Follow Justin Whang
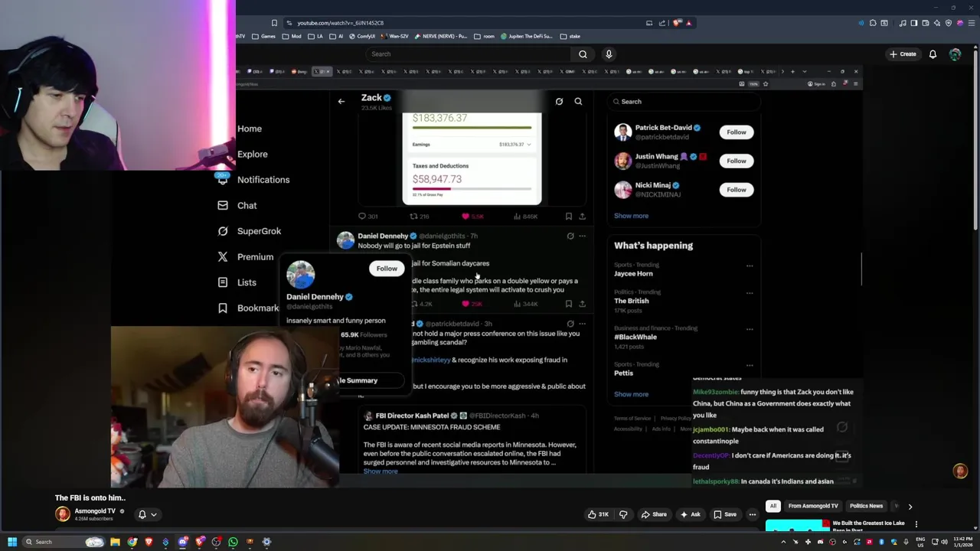The image size is (980, 551). (x=737, y=161)
